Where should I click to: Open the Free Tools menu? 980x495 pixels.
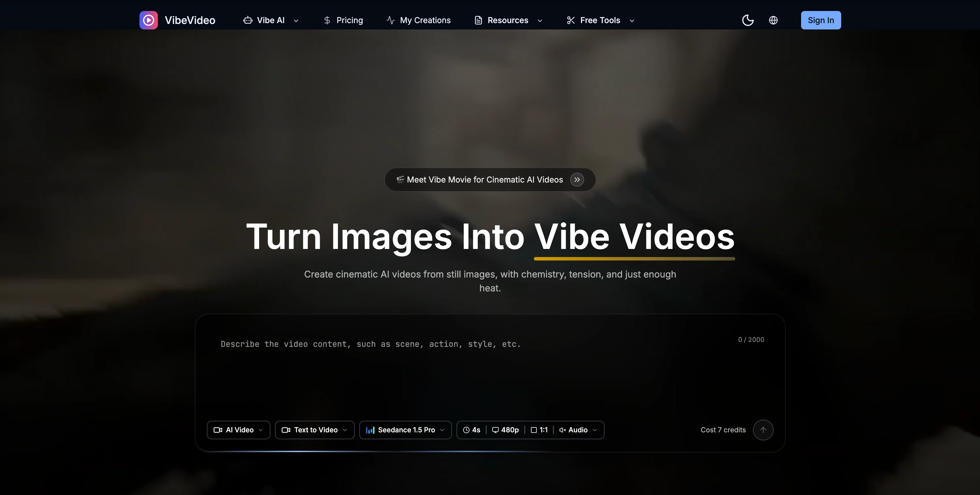click(x=600, y=20)
